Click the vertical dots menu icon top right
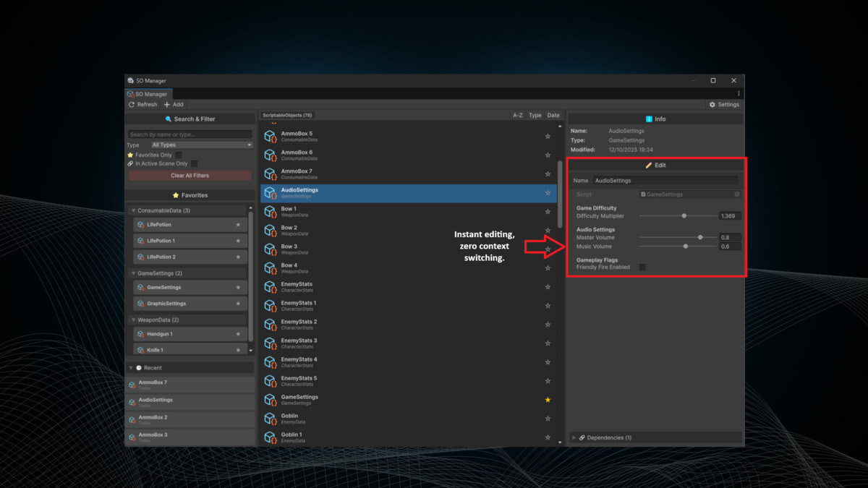This screenshot has width=868, height=488. coord(739,93)
